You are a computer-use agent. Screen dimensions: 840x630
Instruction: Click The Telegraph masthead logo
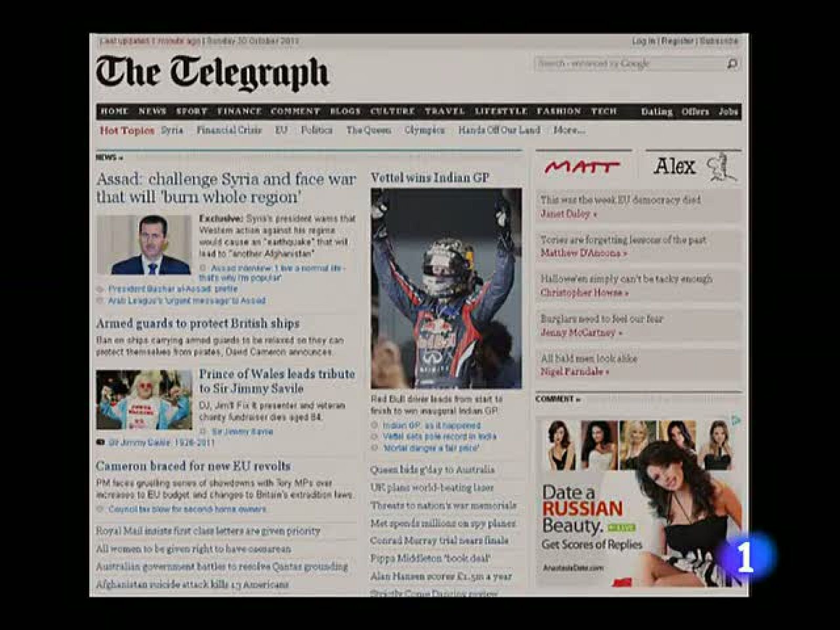(212, 73)
